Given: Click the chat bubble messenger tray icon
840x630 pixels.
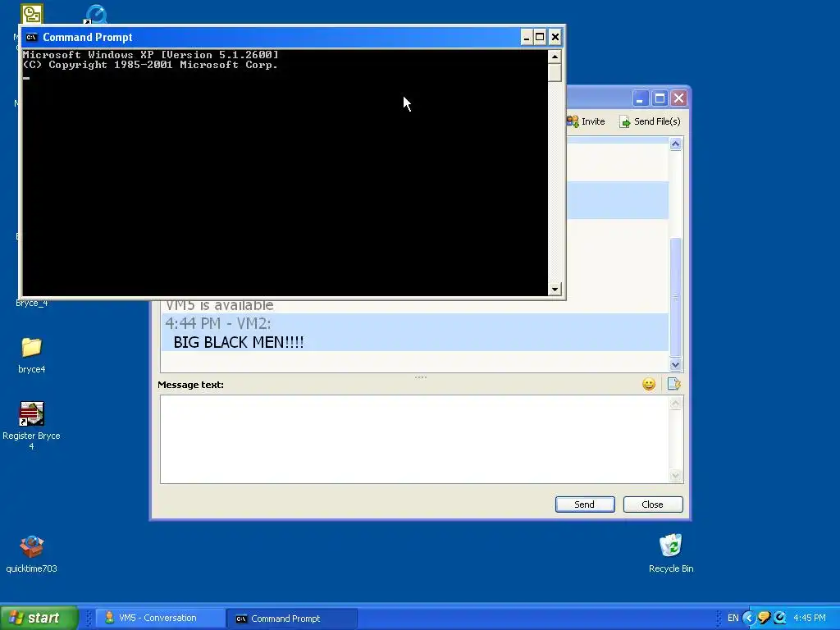Looking at the screenshot, I should click(765, 619).
